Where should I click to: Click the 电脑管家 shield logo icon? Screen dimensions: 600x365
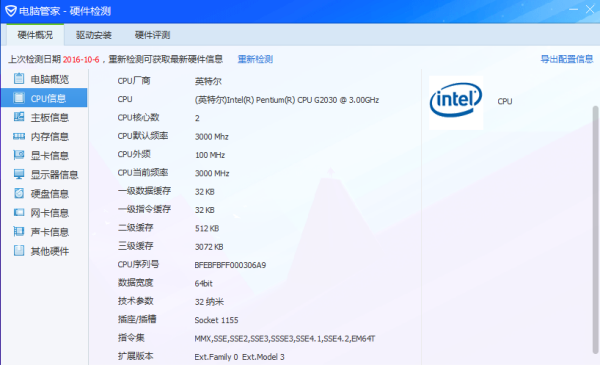click(10, 11)
